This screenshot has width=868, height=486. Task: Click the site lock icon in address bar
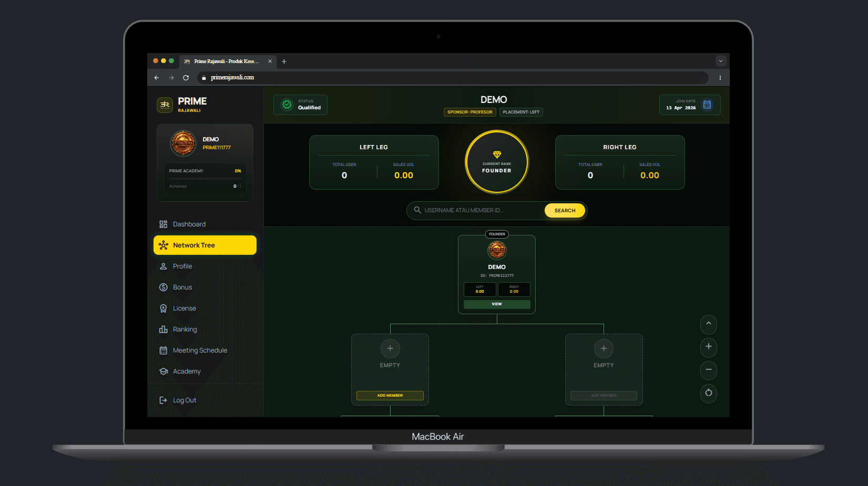(204, 78)
